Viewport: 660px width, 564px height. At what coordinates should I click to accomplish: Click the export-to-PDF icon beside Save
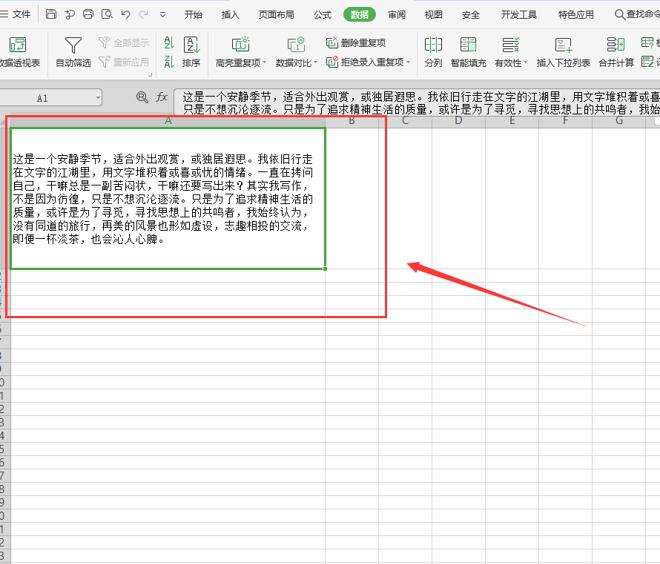coord(69,14)
